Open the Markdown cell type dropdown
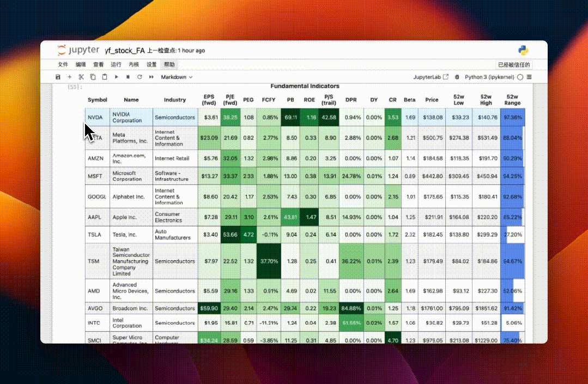The width and height of the screenshot is (588, 384). click(x=177, y=77)
